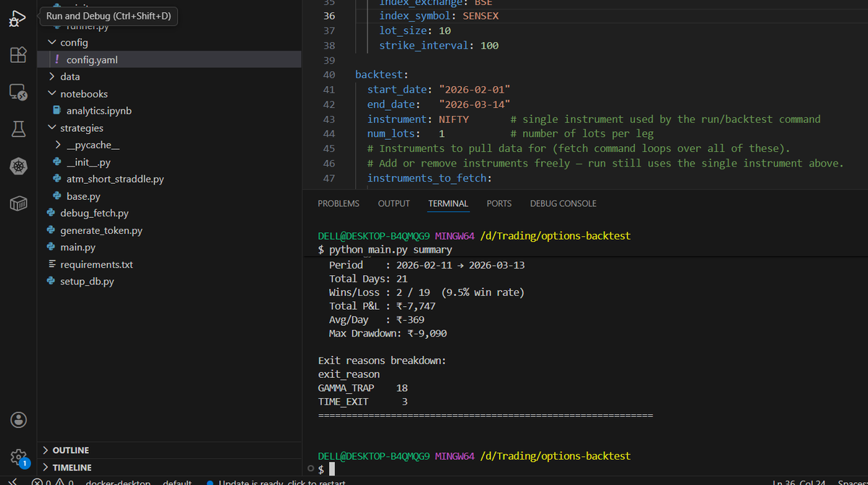
Task: Click GAMMA_TRAP row in terminal output
Action: (363, 388)
